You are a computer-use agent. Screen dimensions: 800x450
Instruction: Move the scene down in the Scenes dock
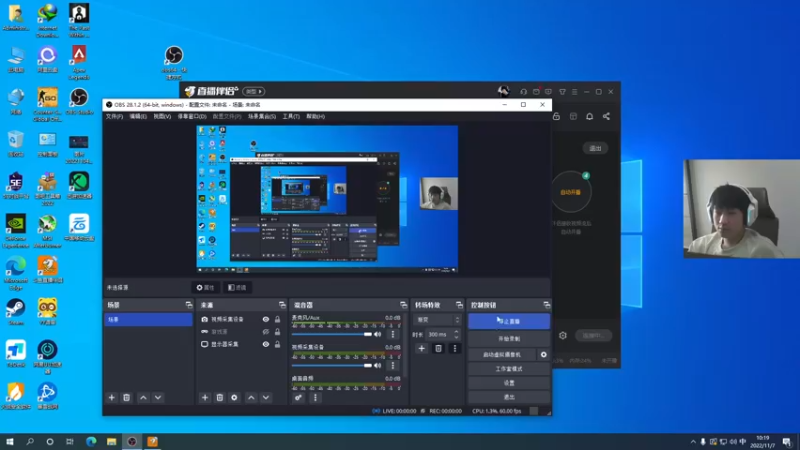[158, 397]
